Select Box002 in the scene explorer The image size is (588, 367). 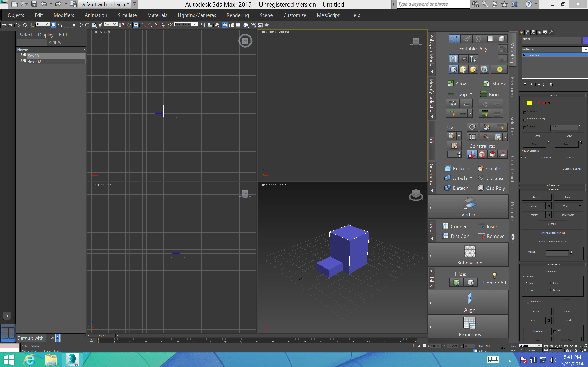click(x=34, y=62)
